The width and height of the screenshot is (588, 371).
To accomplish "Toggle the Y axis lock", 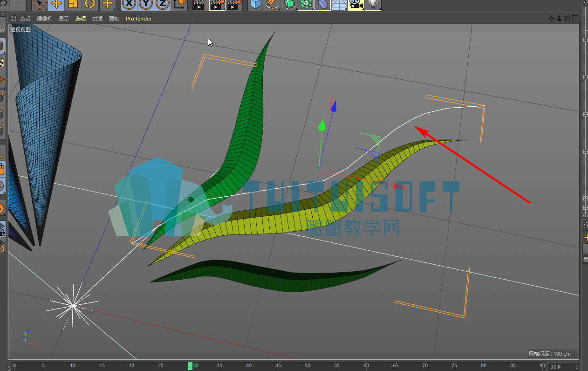I will tap(146, 5).
